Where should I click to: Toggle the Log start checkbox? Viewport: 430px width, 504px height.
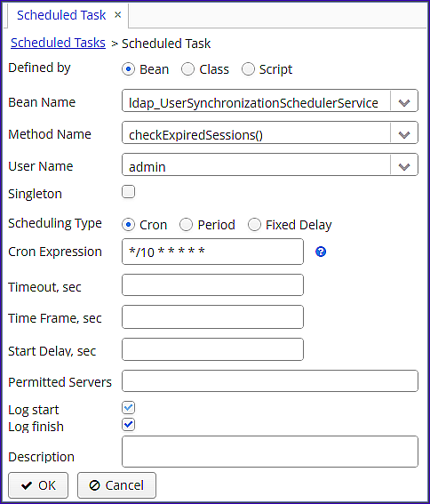(128, 408)
